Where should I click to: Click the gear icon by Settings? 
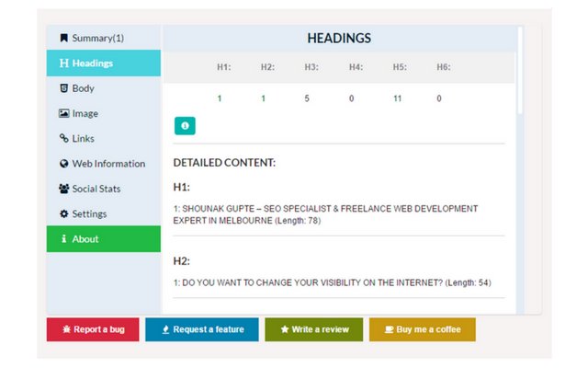pyautogui.click(x=63, y=213)
